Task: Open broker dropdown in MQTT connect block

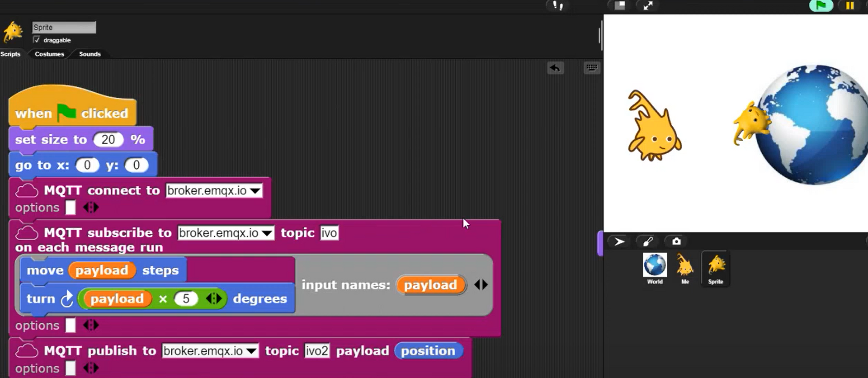Action: pos(255,191)
